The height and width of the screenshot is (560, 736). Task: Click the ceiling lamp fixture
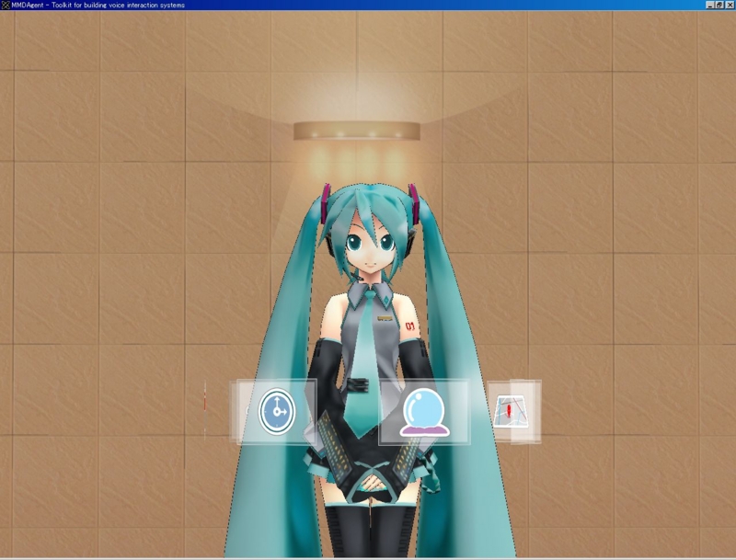coord(357,131)
